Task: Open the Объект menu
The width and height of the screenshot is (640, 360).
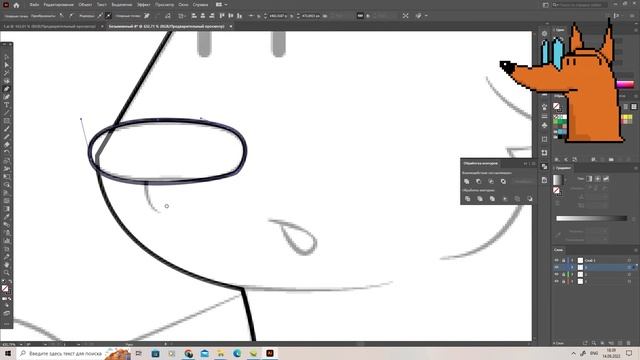Action: click(x=85, y=5)
